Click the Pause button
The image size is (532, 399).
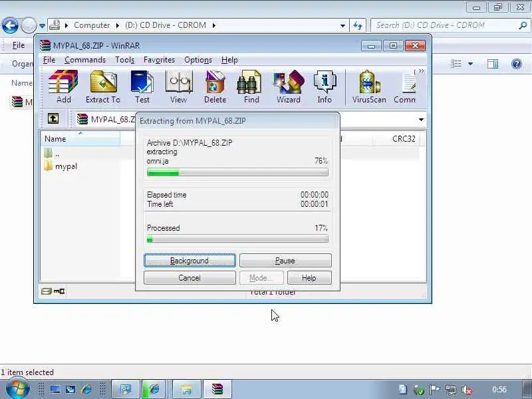(285, 261)
